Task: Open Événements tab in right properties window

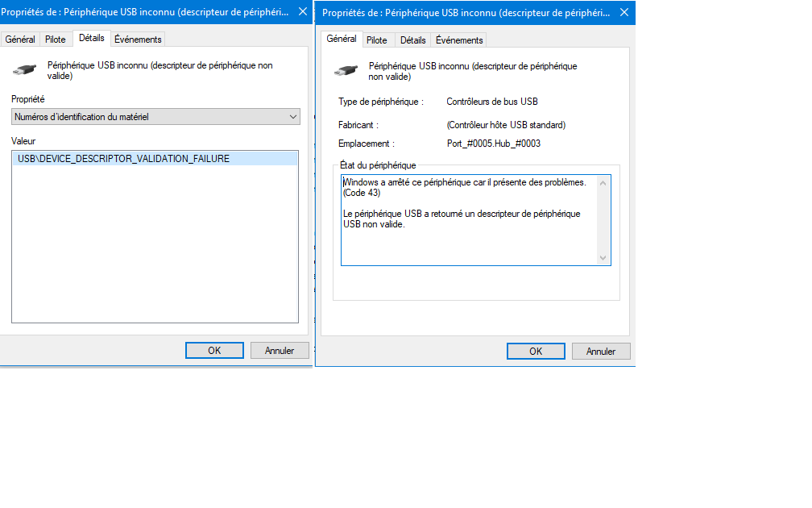Action: coord(459,40)
